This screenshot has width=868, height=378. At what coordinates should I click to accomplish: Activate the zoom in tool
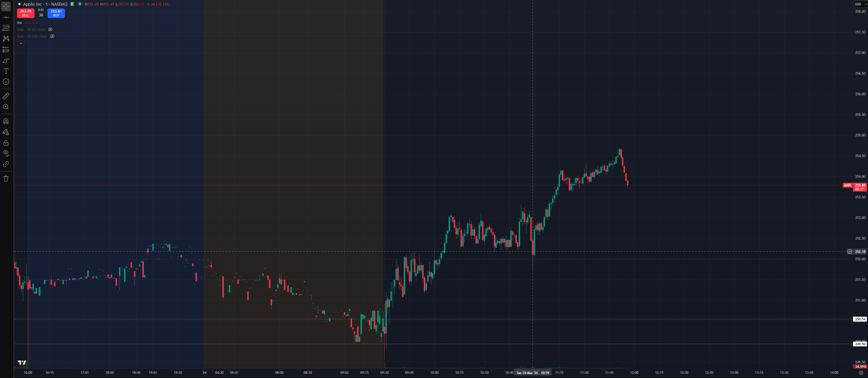point(6,107)
